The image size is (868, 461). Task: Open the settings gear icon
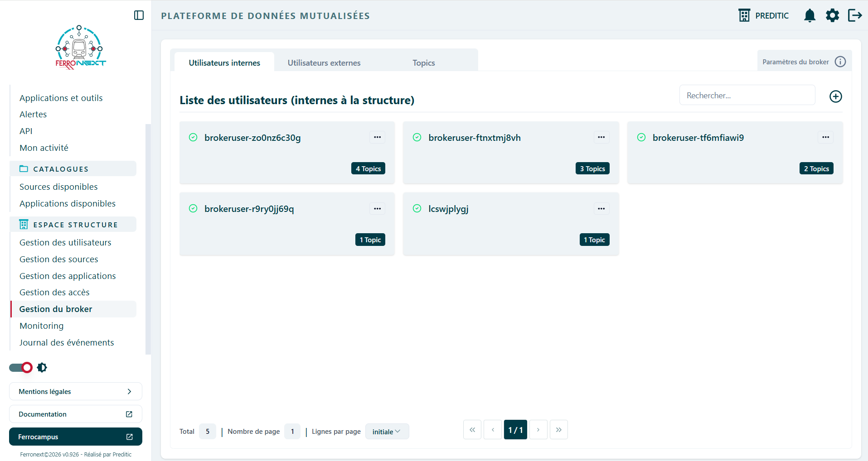coord(832,15)
